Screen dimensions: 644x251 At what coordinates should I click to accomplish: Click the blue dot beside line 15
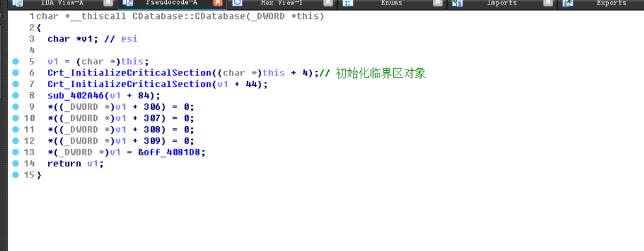click(x=16, y=175)
